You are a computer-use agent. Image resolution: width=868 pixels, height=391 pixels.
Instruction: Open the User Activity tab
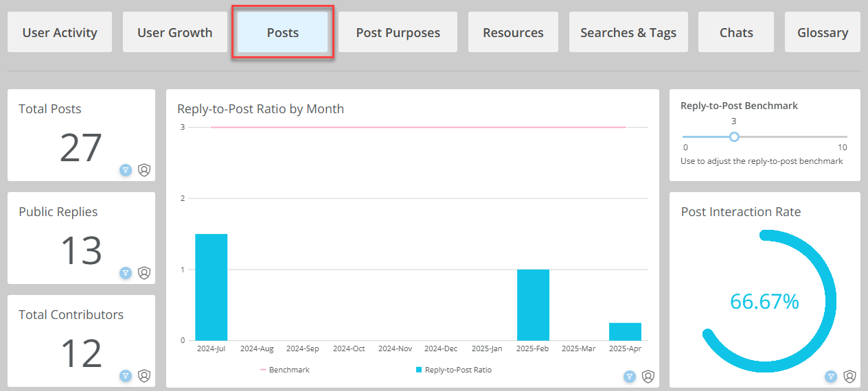60,32
